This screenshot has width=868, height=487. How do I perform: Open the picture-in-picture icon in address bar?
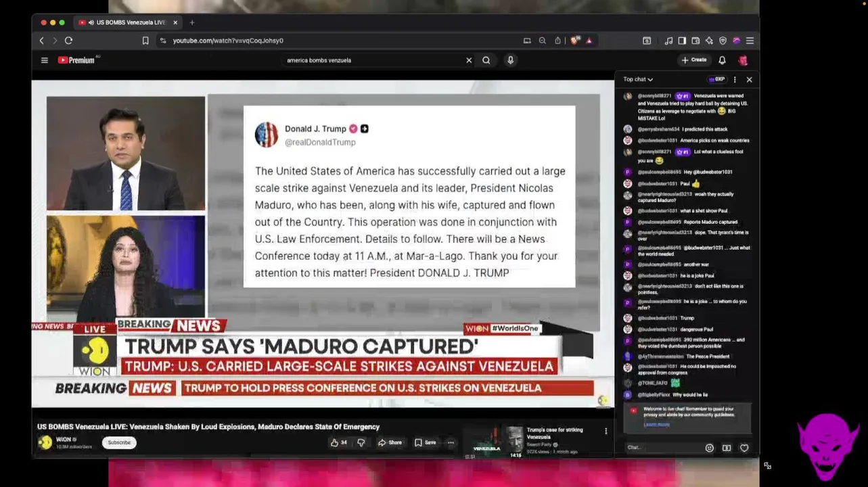527,41
